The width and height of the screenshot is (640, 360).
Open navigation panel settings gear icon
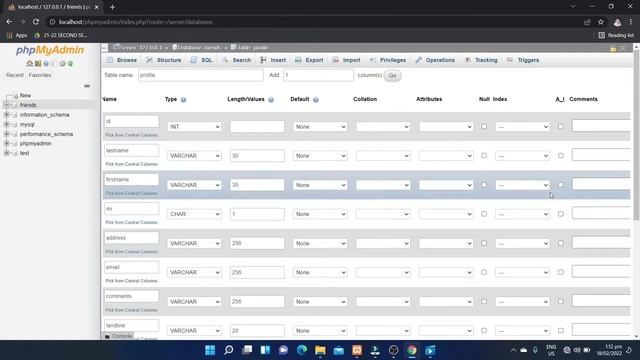click(62, 64)
